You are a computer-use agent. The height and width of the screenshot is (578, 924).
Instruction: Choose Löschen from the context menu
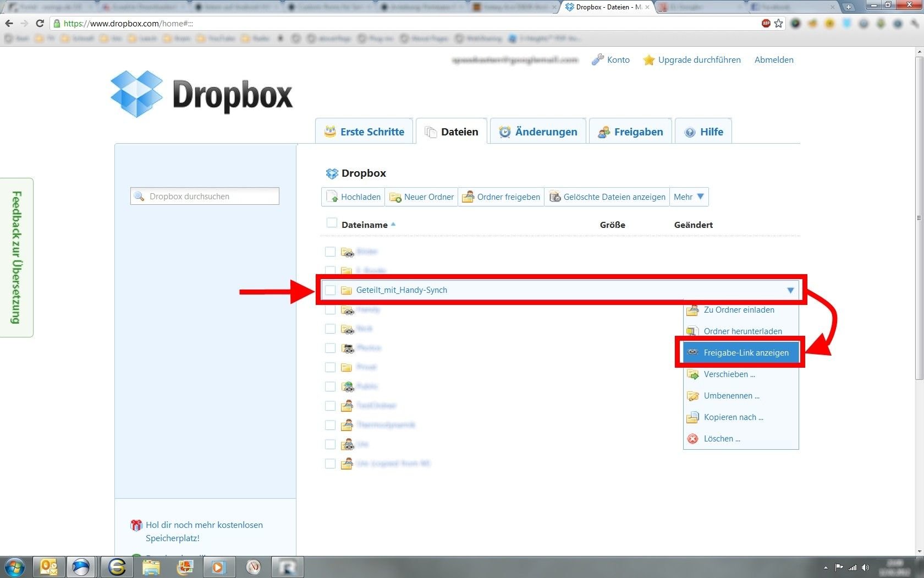click(x=741, y=439)
